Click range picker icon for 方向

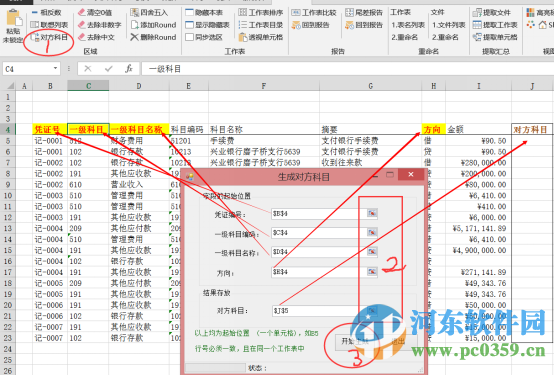tap(372, 272)
